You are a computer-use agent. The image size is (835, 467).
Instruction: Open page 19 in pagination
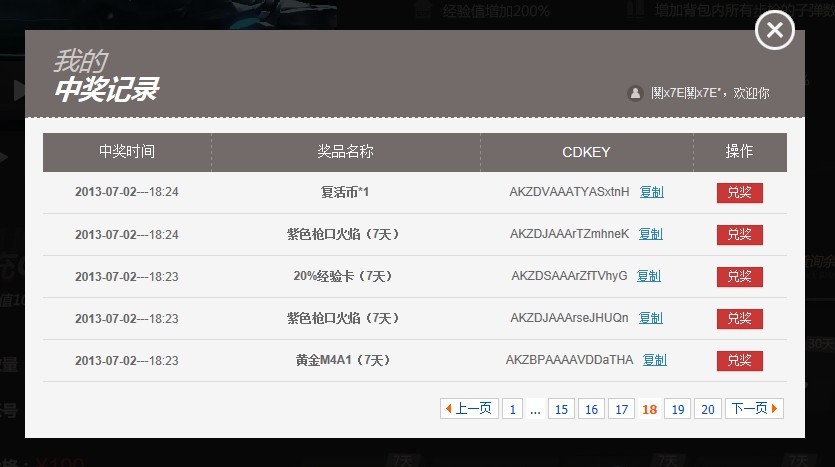coord(678,408)
